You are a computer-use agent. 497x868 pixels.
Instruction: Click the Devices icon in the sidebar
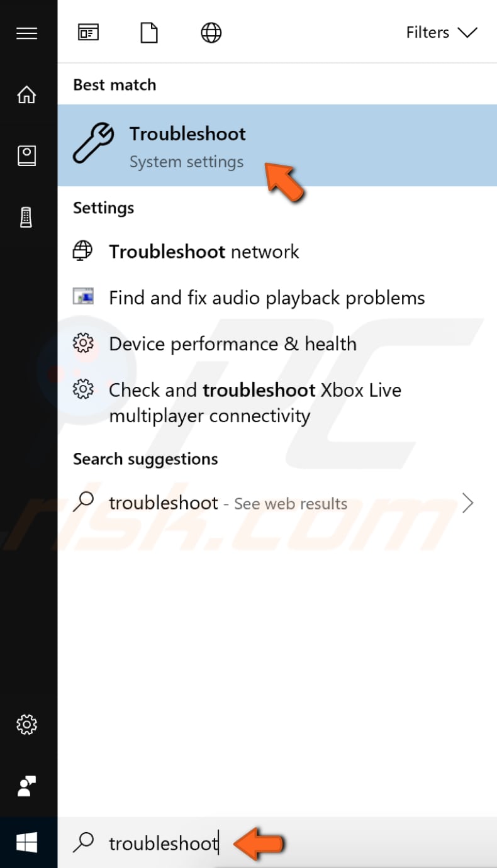pos(27,217)
